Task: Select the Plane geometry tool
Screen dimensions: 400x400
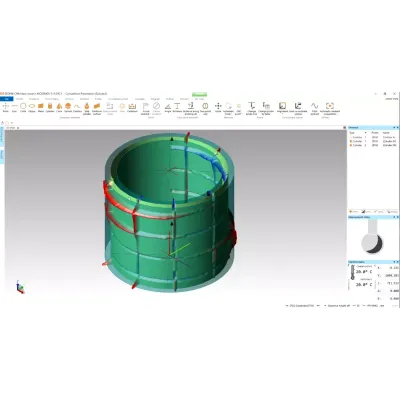Action: click(x=41, y=107)
